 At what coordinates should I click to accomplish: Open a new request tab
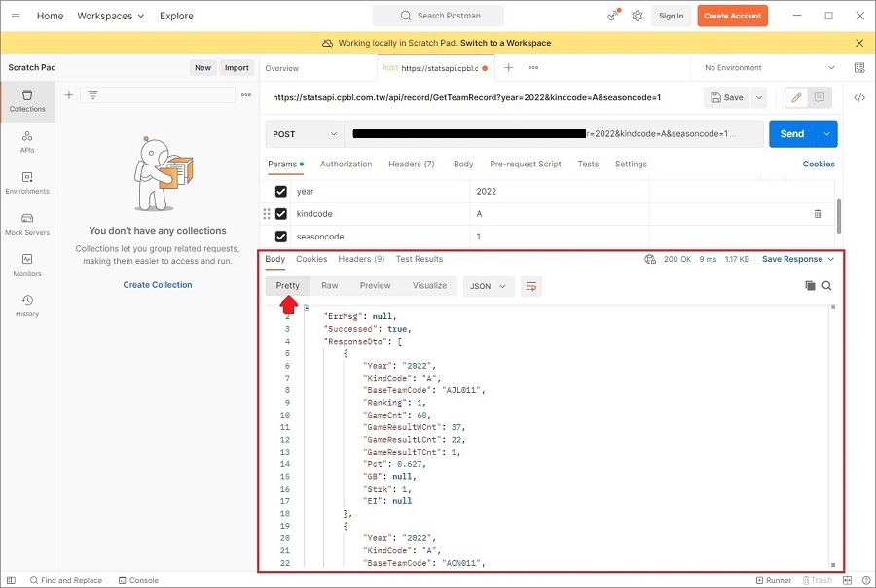point(508,67)
